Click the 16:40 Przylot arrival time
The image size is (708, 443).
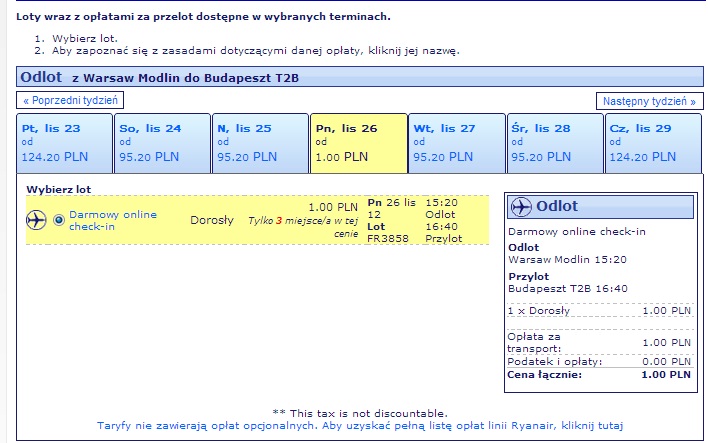coord(443,233)
